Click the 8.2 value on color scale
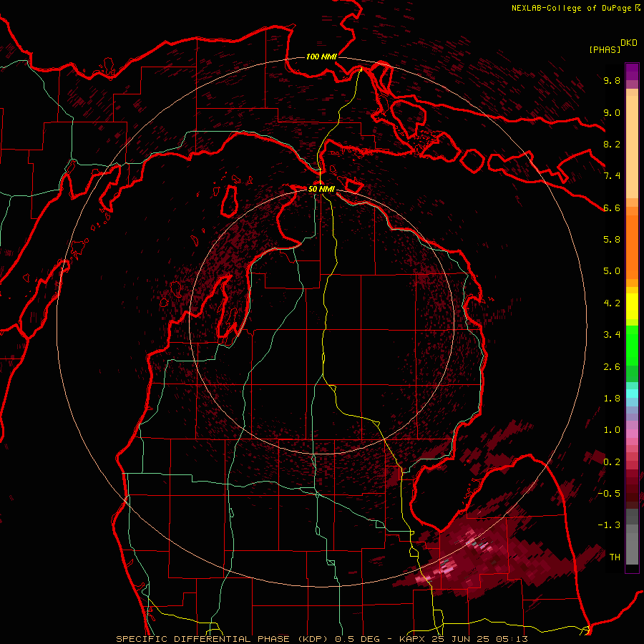This screenshot has height=644, width=644. pyautogui.click(x=612, y=144)
